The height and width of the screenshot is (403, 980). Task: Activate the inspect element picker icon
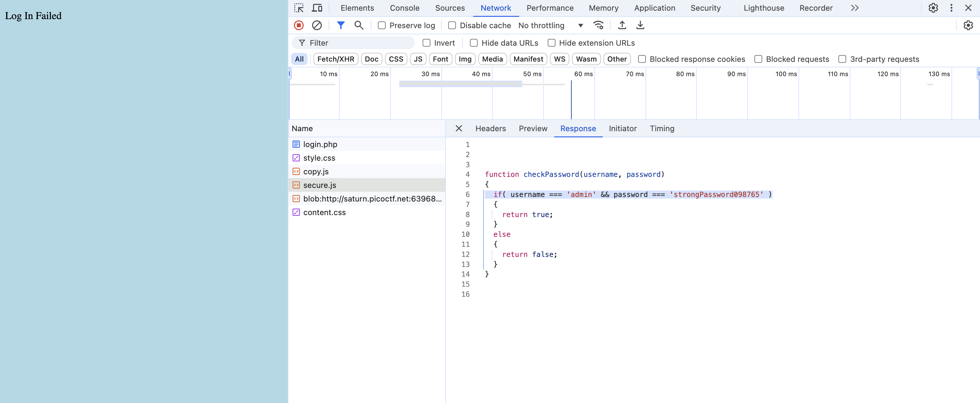299,8
